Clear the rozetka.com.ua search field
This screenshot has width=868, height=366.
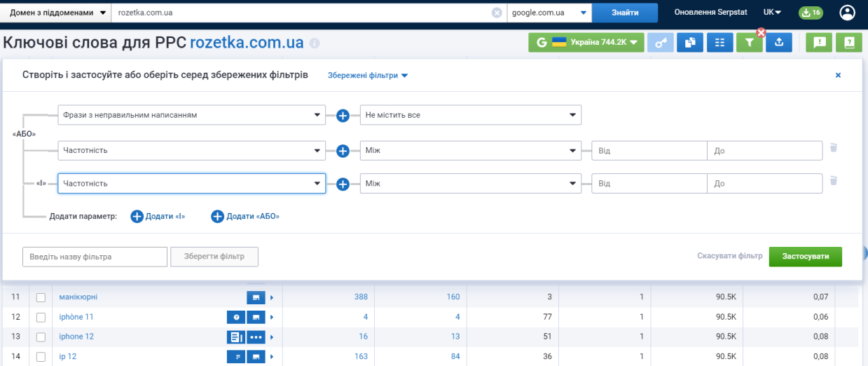(x=497, y=13)
